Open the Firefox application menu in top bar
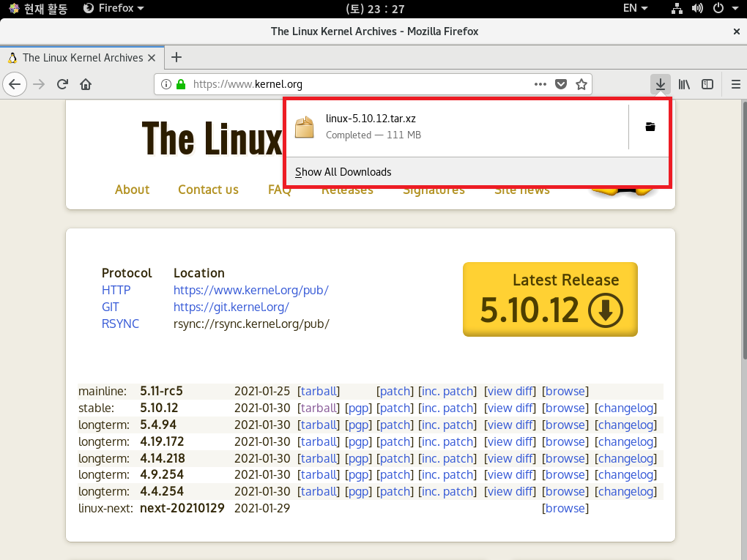Image resolution: width=747 pixels, height=560 pixels. 114,9
